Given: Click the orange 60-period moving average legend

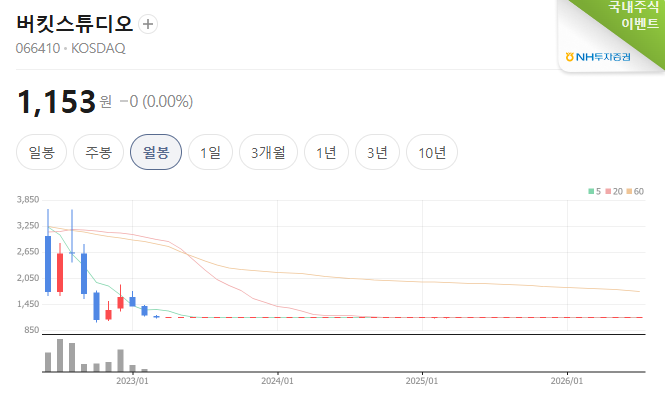Looking at the screenshot, I should click(x=635, y=191).
